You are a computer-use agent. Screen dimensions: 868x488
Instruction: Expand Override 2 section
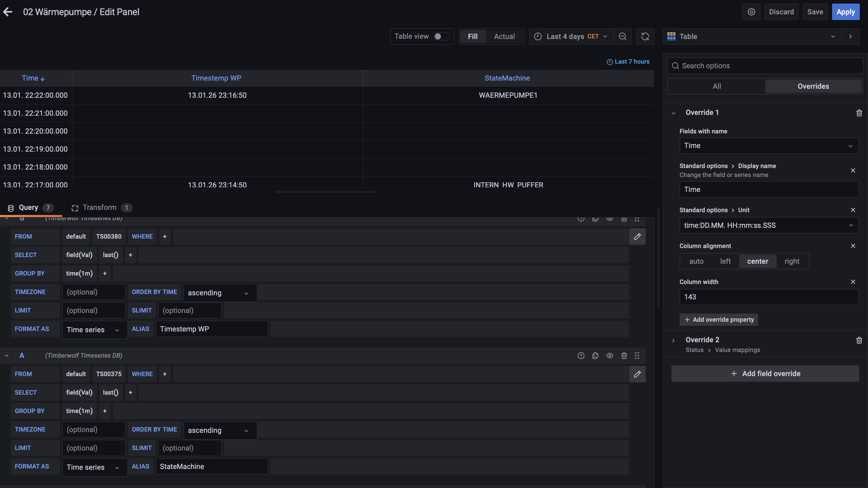[x=702, y=340]
